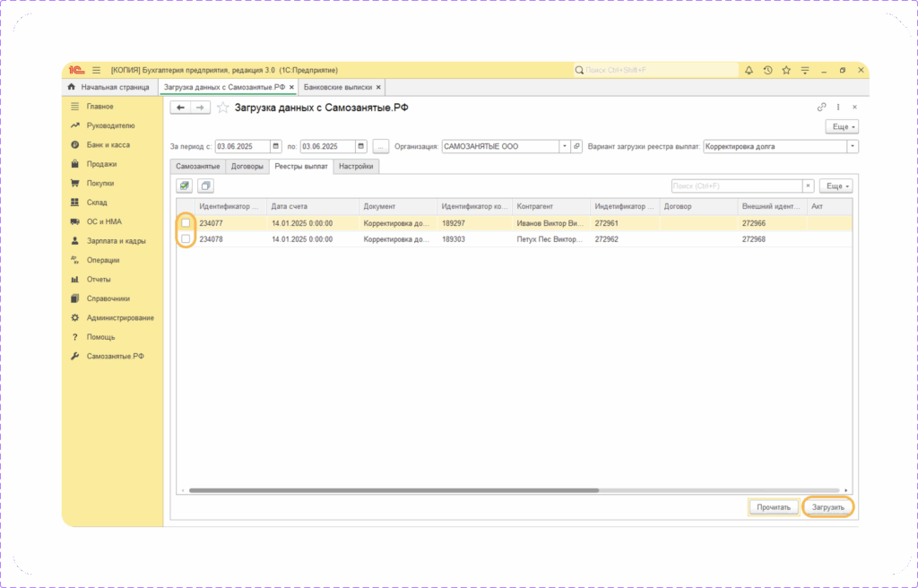918x588 pixels.
Task: Tick checkbox for row 234077
Action: point(186,223)
